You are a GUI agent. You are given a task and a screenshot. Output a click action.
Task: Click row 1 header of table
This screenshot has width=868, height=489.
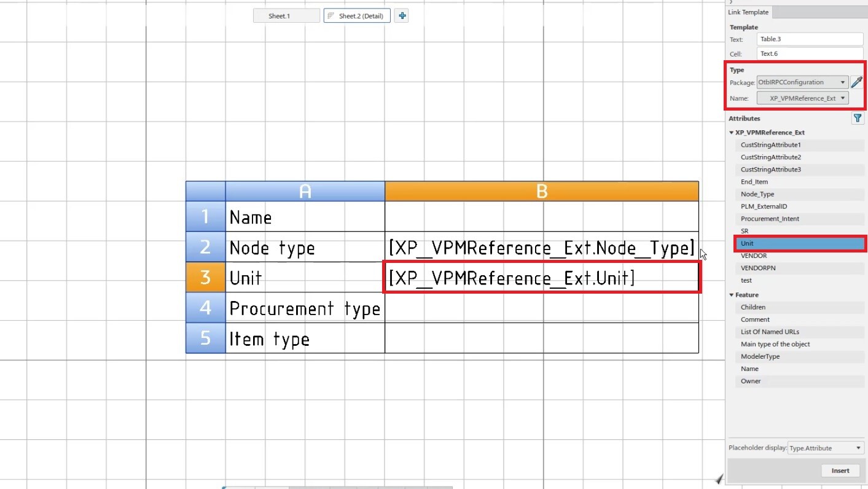click(x=206, y=216)
